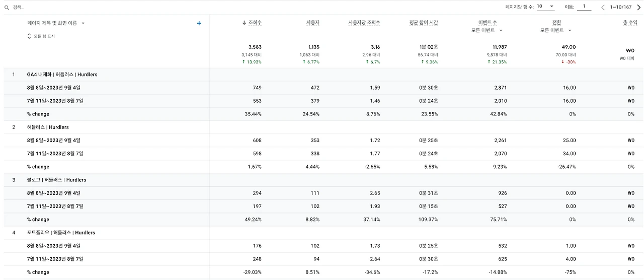
Task: Click 블로그 event count 926
Action: (502, 193)
